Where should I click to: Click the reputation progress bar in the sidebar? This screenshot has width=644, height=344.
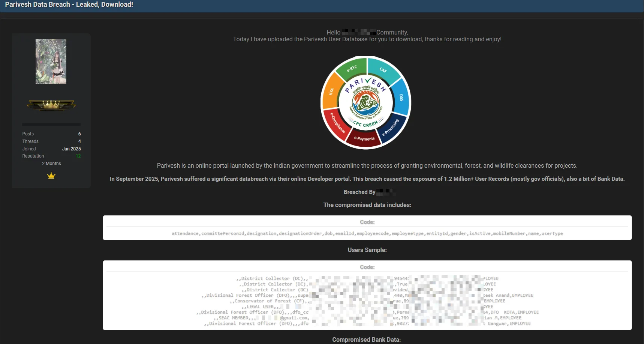(x=51, y=124)
